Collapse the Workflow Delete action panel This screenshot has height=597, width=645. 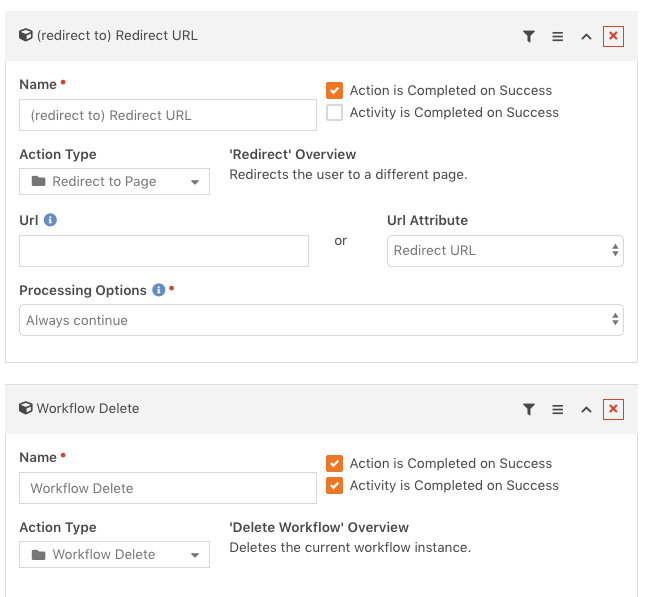pos(586,409)
